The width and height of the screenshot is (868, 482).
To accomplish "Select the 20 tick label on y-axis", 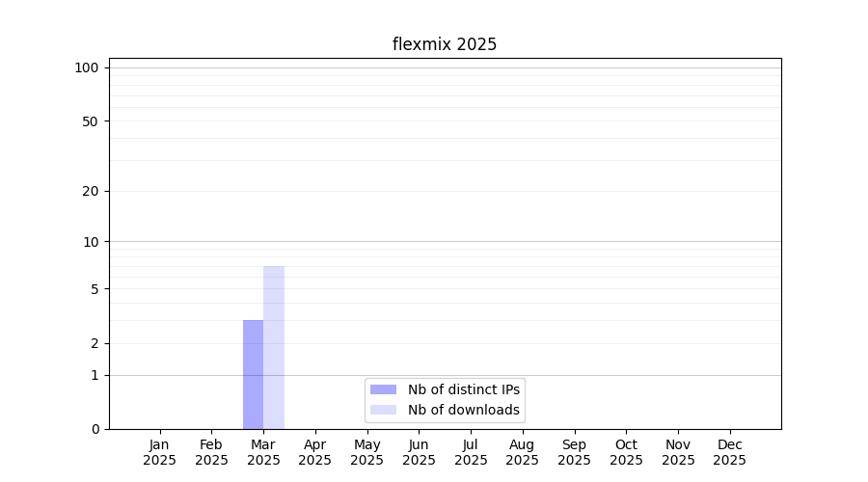I will pos(90,191).
